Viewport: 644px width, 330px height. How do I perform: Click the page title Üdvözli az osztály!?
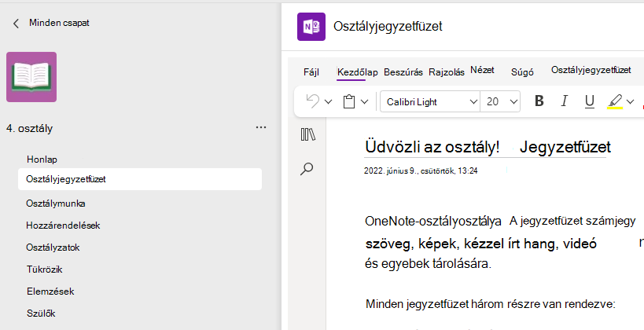(x=432, y=147)
